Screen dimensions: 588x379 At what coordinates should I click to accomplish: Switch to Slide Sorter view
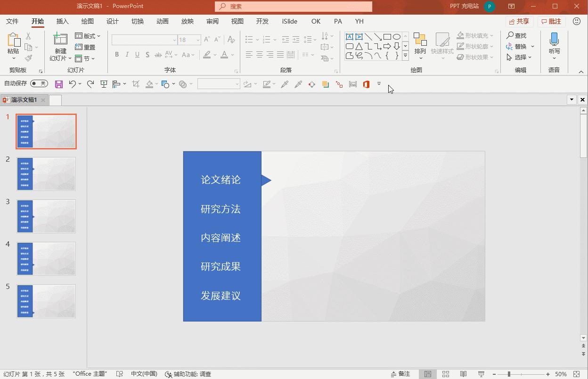pos(445,374)
